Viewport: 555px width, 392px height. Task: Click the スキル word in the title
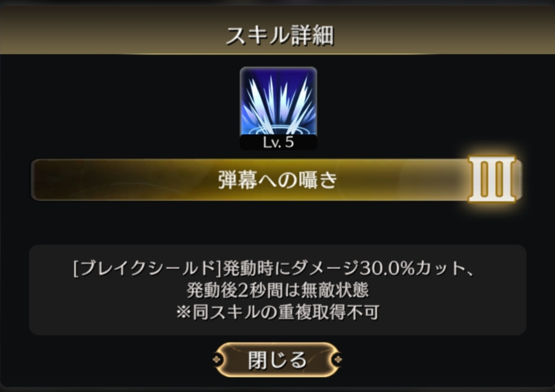point(258,35)
